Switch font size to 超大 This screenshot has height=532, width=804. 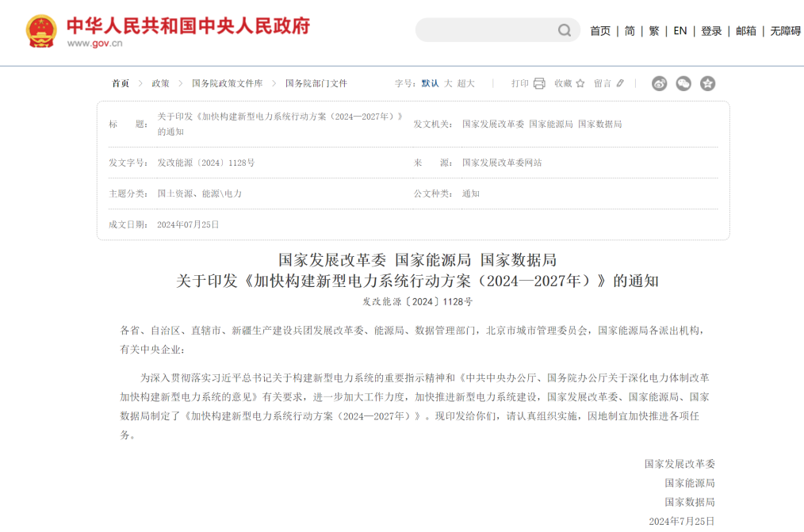(x=466, y=83)
